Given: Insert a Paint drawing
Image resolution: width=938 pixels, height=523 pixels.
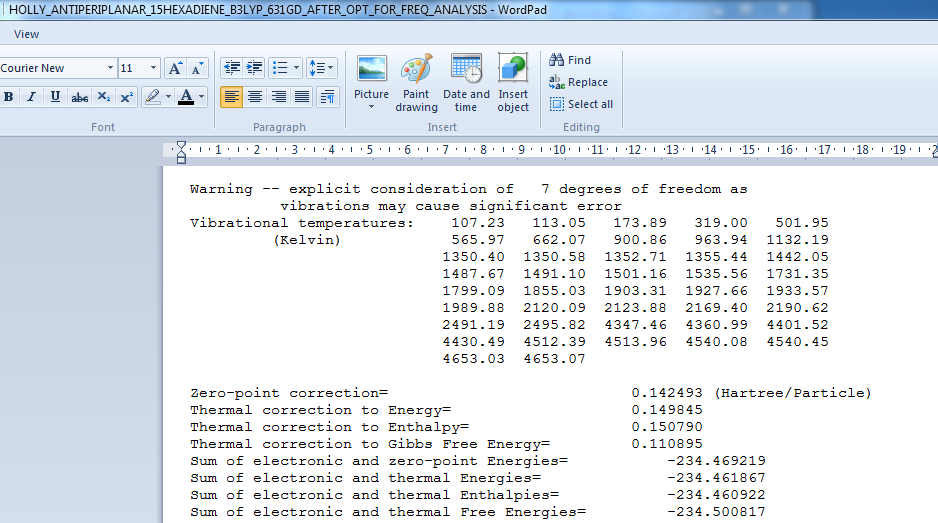Looking at the screenshot, I should pos(416,83).
